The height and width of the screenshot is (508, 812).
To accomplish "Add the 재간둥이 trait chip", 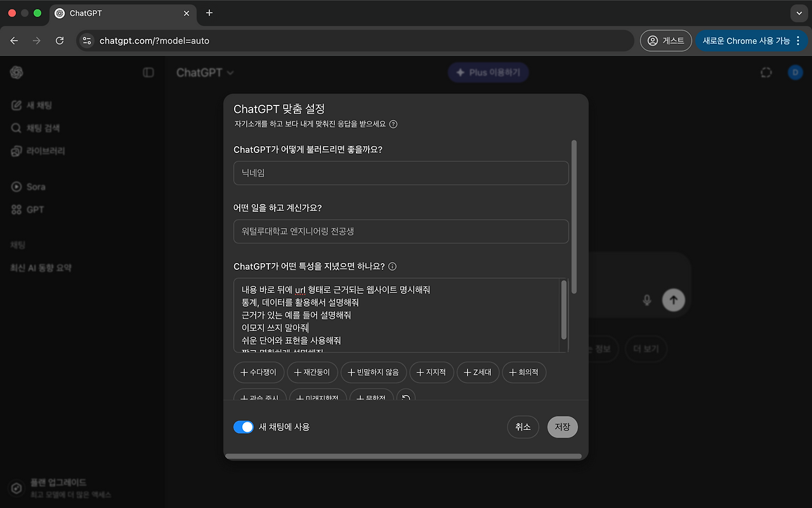I will point(312,372).
